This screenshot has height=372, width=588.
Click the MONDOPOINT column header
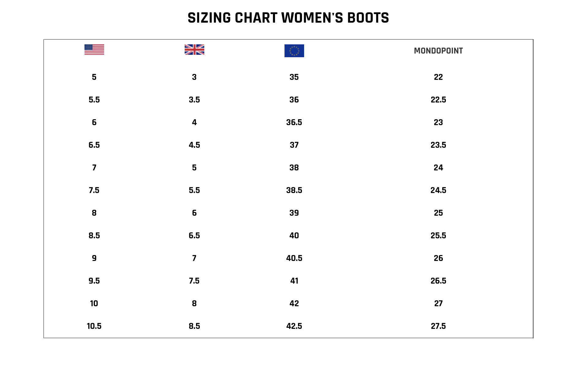tap(438, 51)
